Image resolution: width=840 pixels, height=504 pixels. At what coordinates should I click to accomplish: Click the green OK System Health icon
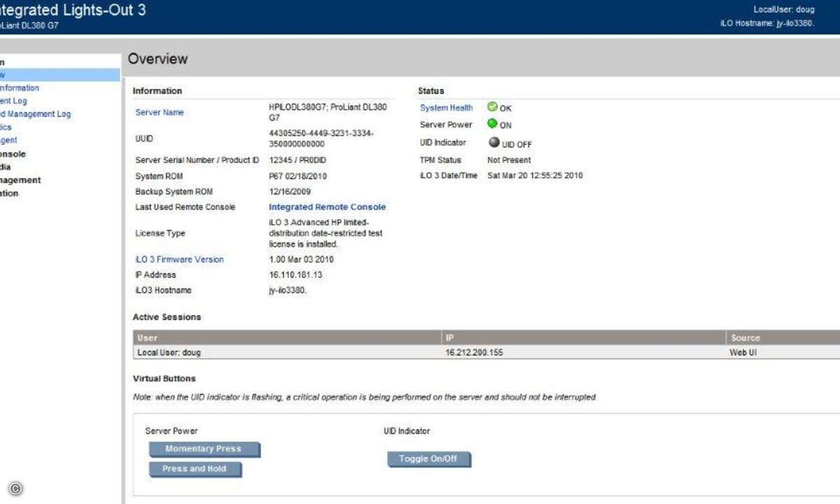point(492,107)
